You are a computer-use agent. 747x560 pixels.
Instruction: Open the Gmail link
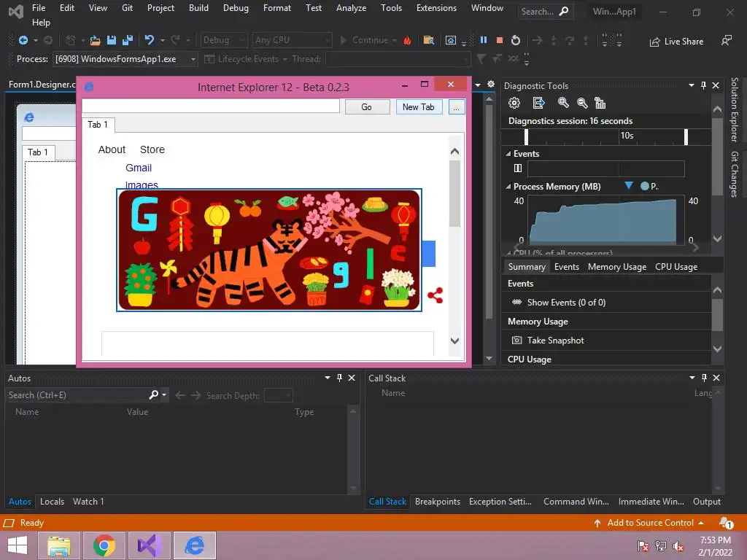139,168
